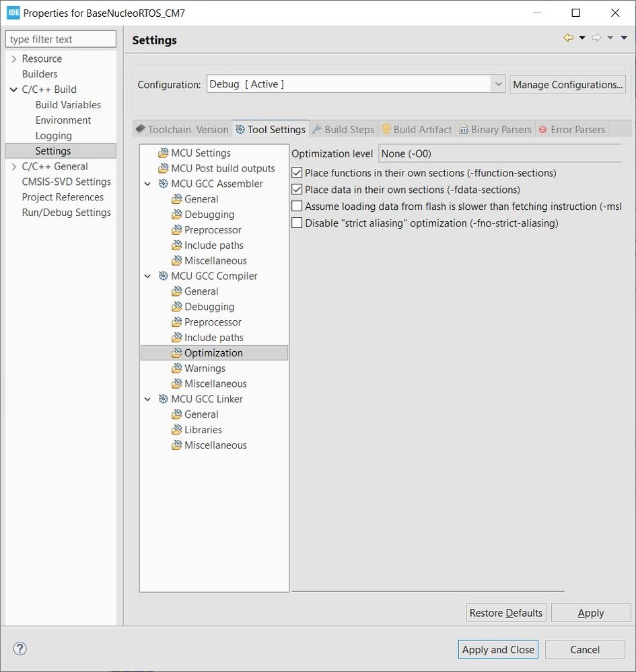Click the Assembler Debugging option icon

[176, 215]
